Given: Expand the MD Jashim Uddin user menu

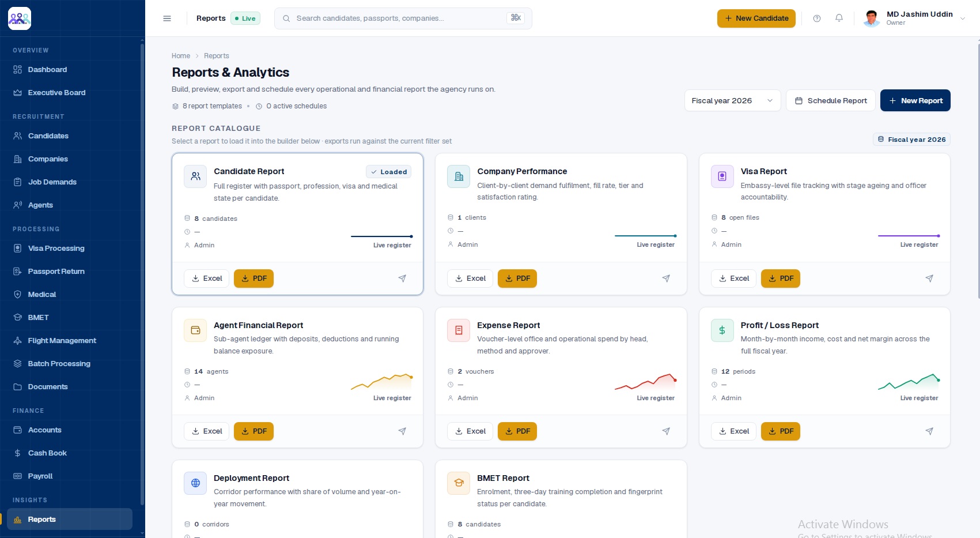Looking at the screenshot, I should pyautogui.click(x=915, y=18).
